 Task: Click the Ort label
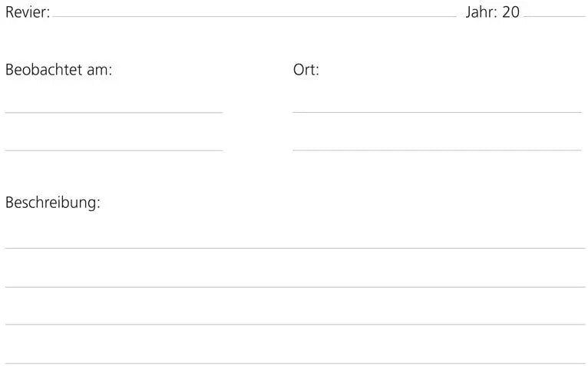(x=306, y=70)
